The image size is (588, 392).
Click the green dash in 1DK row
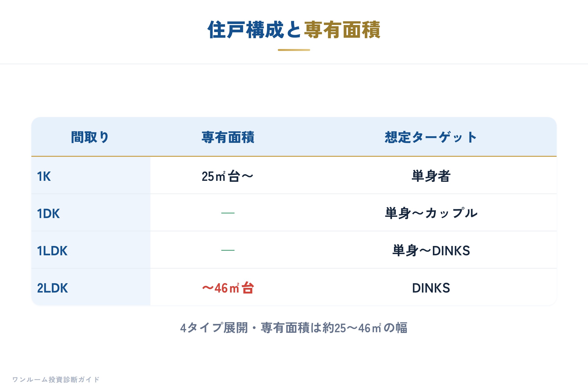(228, 213)
